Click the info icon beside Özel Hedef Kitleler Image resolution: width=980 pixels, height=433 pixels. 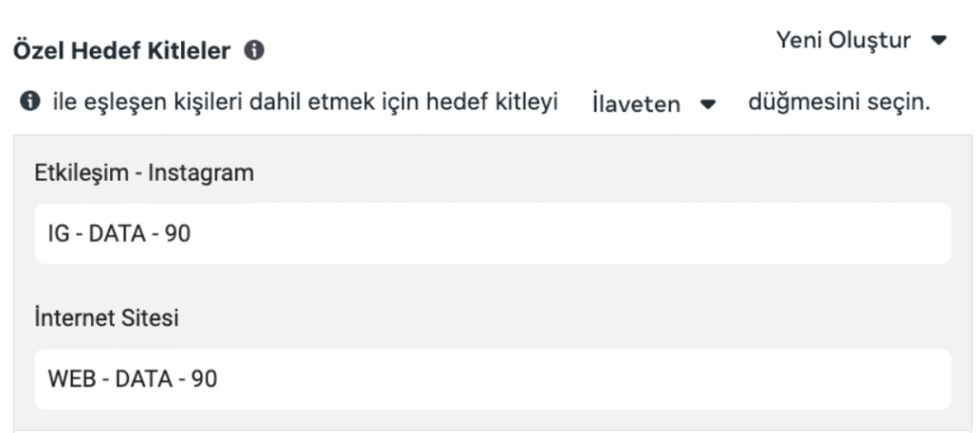click(254, 51)
